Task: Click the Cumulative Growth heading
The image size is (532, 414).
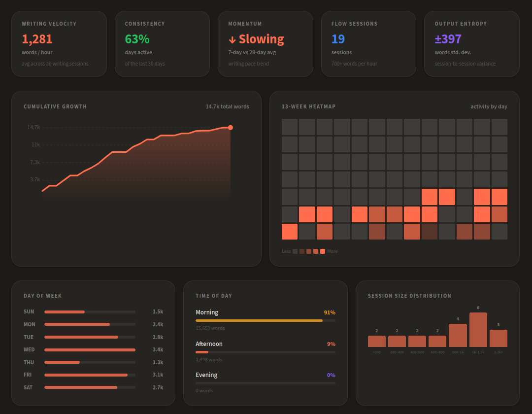Action: point(55,106)
